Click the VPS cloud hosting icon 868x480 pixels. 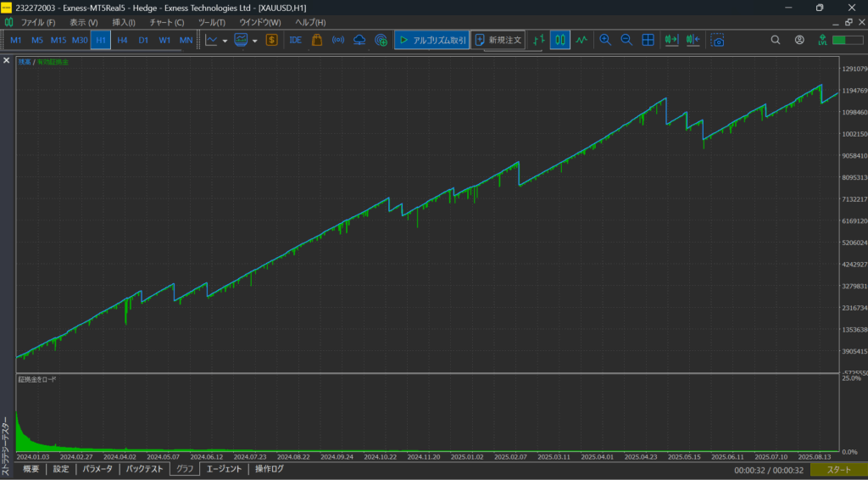coord(359,40)
